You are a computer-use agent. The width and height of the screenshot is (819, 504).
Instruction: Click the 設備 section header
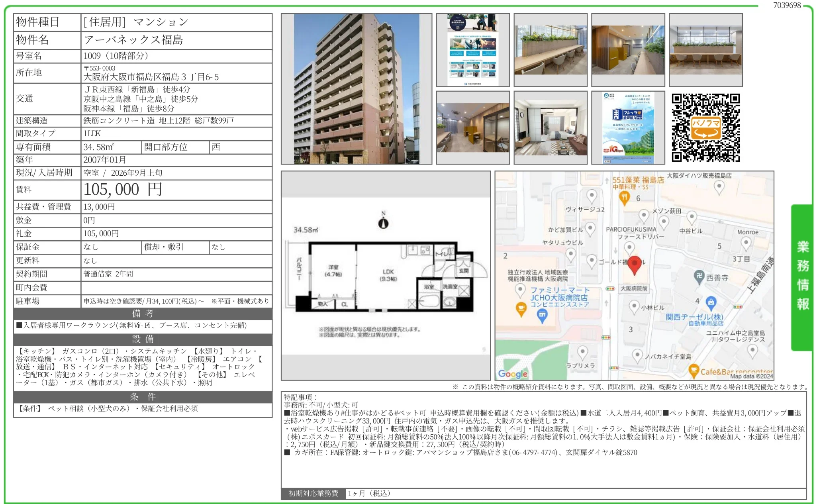143,339
